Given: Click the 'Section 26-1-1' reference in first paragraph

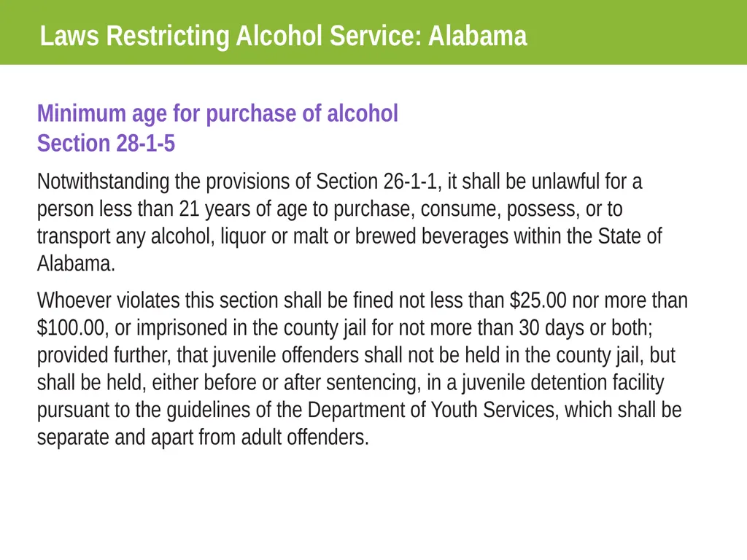Looking at the screenshot, I should (376, 182).
